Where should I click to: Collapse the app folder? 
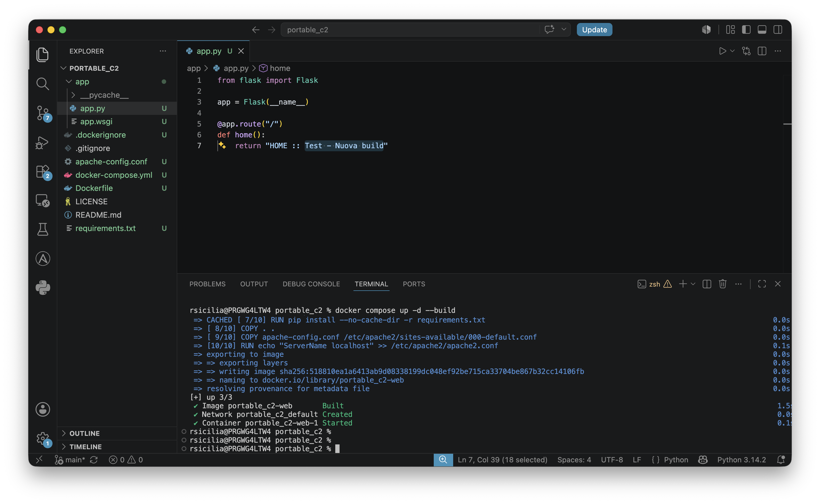69,81
